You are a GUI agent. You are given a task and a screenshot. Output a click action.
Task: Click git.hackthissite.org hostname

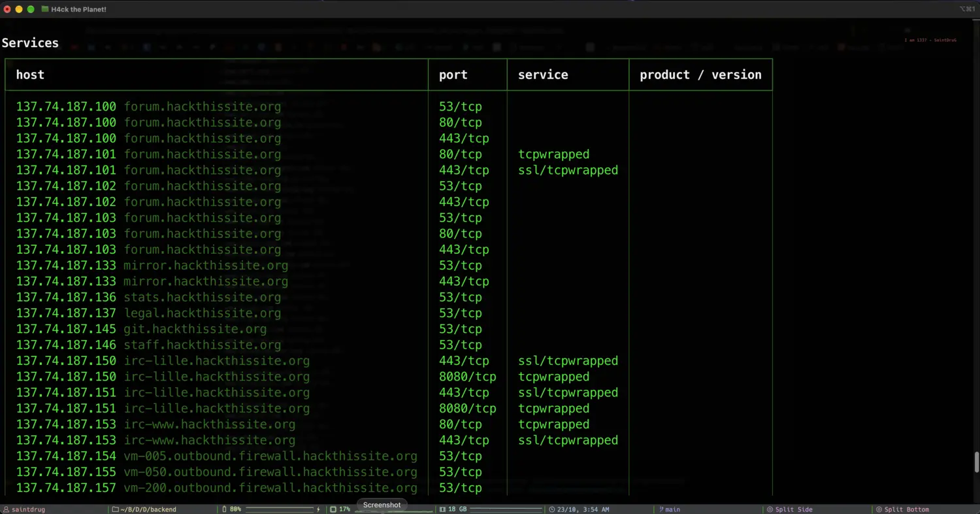(x=195, y=329)
